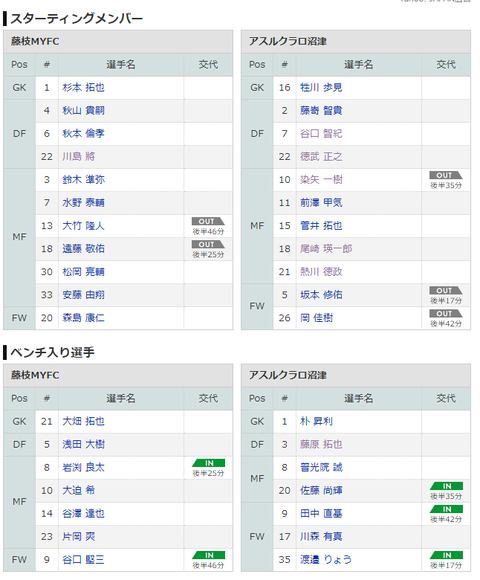Image resolution: width=480 pixels, height=580 pixels.
Task: Click the IN badge for 岩渕 良太
Action: [209, 463]
